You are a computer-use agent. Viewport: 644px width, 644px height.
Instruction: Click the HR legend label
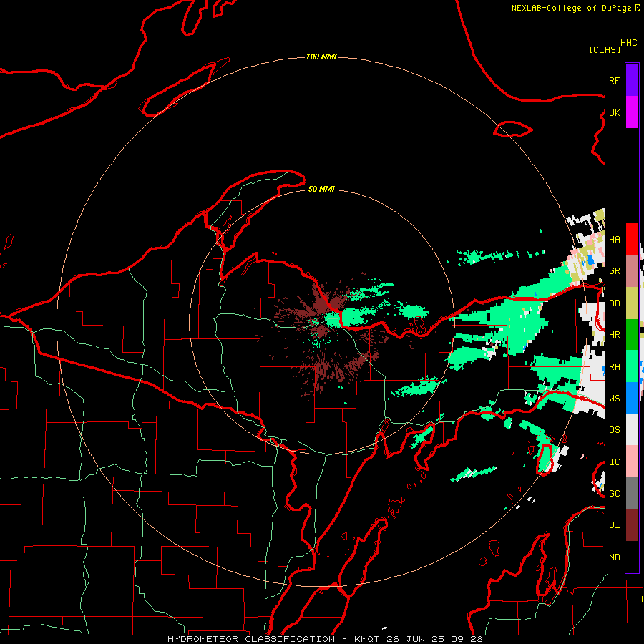point(614,335)
